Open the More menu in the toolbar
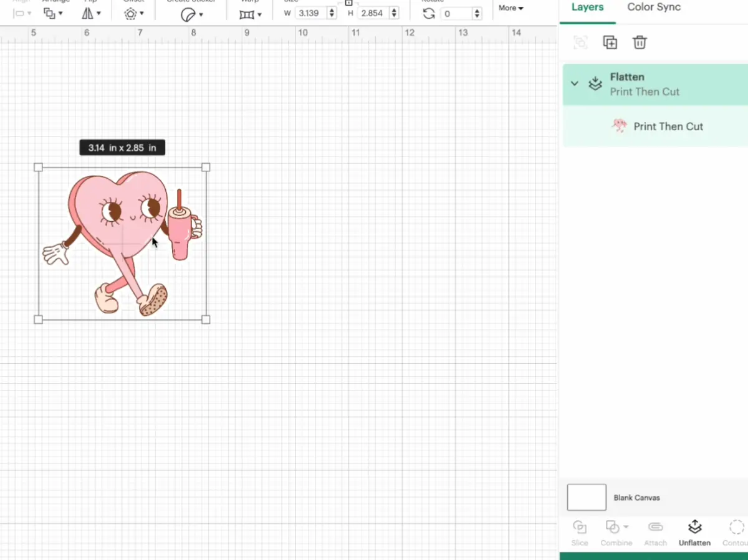The image size is (748, 560). point(511,8)
